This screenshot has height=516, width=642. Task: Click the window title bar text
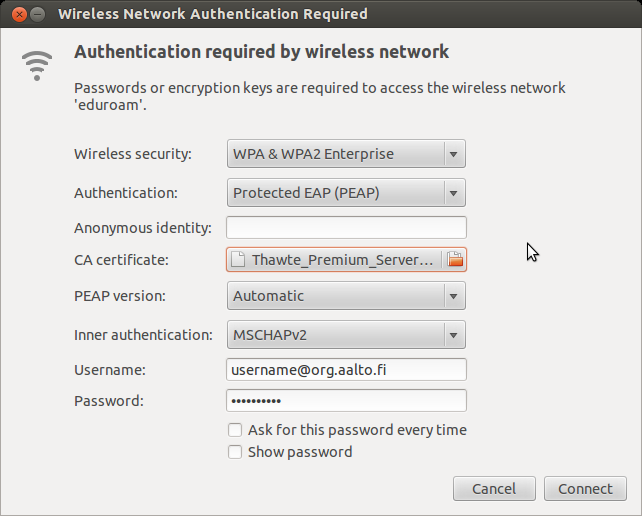[x=213, y=15]
